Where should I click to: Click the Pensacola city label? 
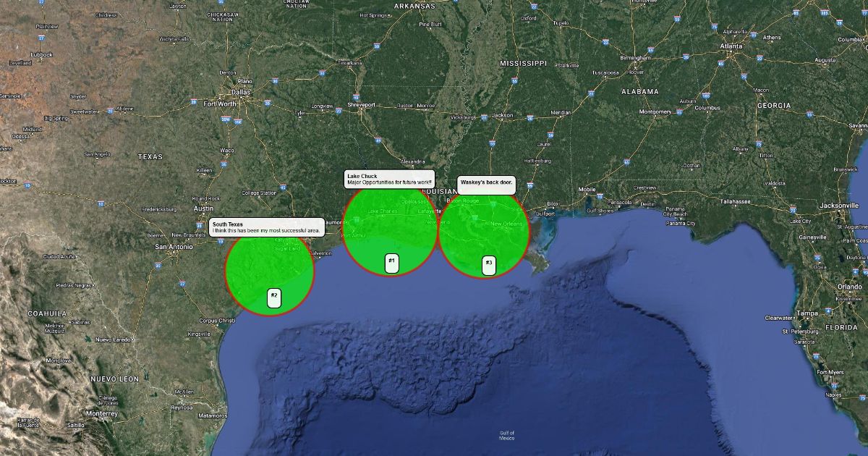click(x=618, y=202)
